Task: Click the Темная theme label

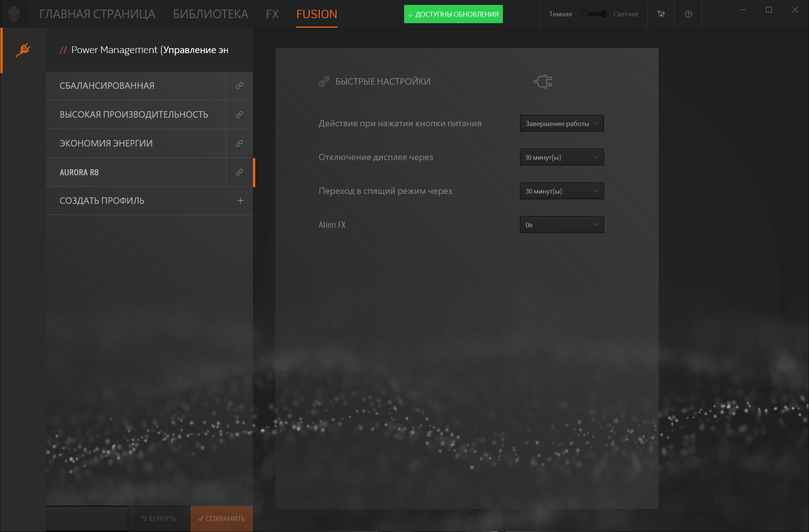Action: pos(560,14)
